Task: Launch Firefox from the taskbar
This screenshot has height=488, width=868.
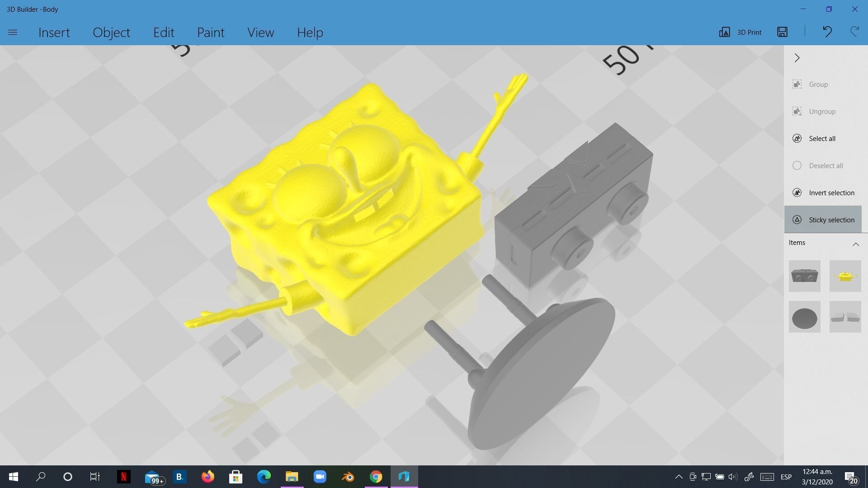Action: pyautogui.click(x=208, y=477)
